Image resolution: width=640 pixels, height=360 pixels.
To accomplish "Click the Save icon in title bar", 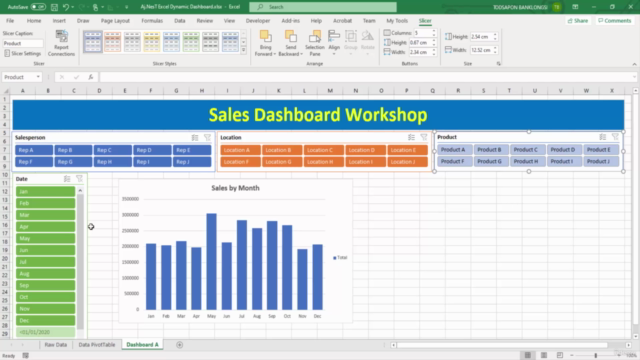I will (54, 7).
